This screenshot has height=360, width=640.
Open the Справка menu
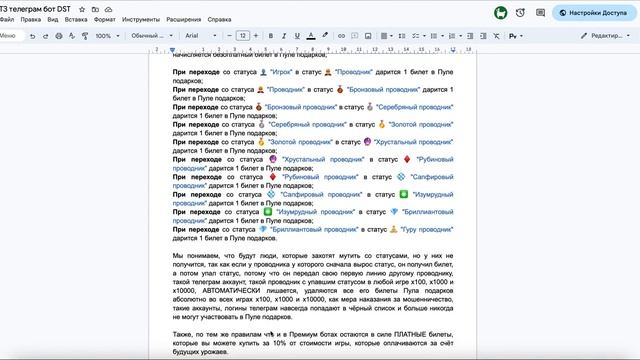[219, 19]
